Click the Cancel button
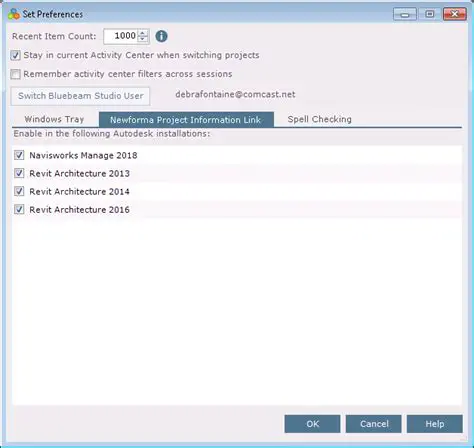 click(374, 424)
